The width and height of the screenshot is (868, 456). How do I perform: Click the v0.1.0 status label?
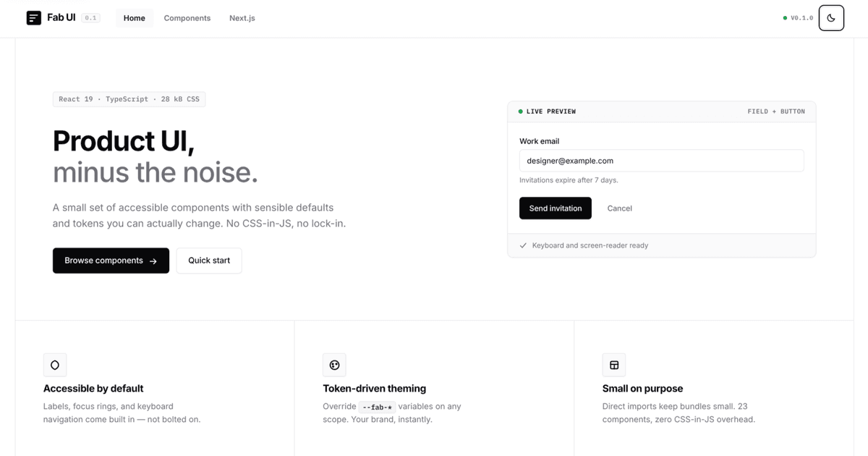pos(798,18)
